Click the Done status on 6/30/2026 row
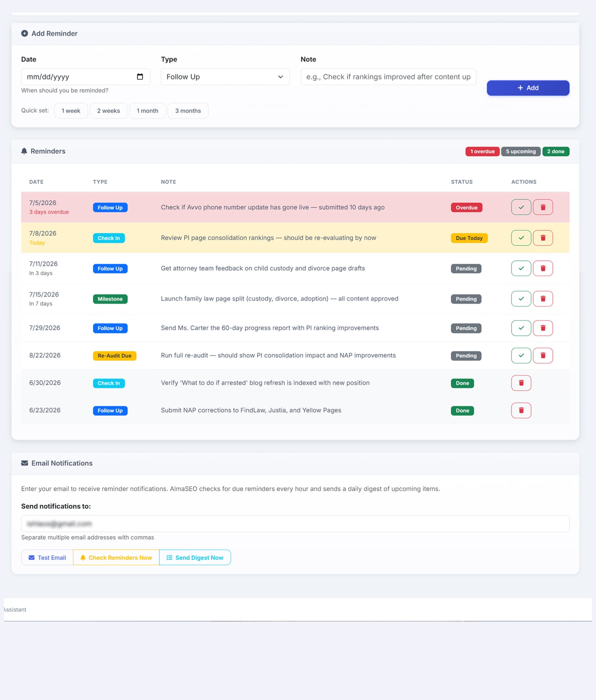Image resolution: width=596 pixels, height=700 pixels. tap(462, 383)
